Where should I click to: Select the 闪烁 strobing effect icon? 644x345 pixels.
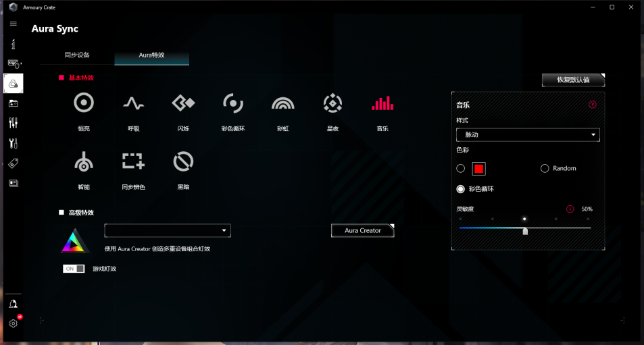click(183, 103)
